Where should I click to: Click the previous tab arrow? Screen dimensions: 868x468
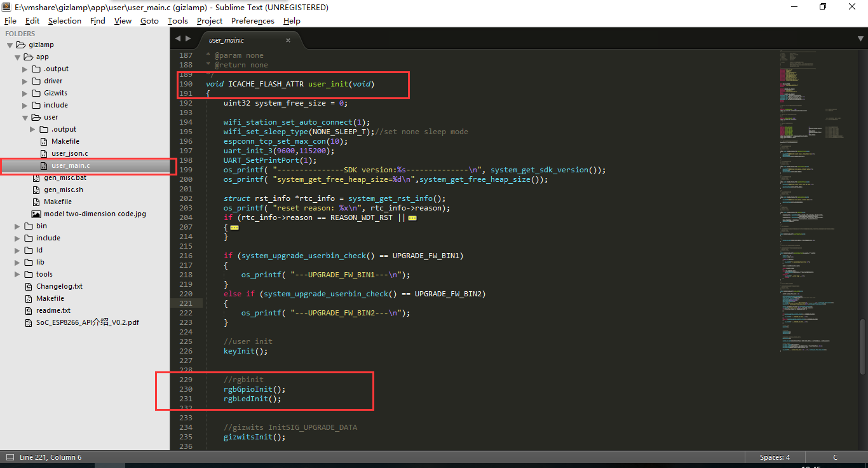179,39
